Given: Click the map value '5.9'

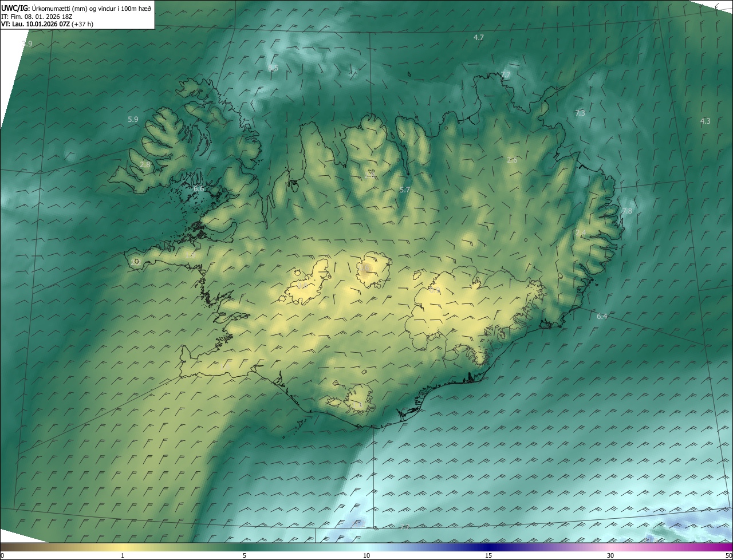Looking at the screenshot, I should pos(133,120).
